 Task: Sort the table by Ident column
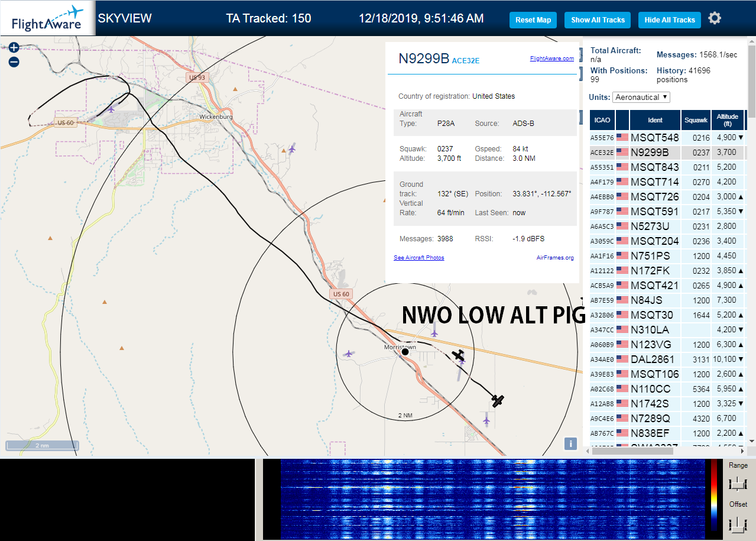tap(655, 120)
